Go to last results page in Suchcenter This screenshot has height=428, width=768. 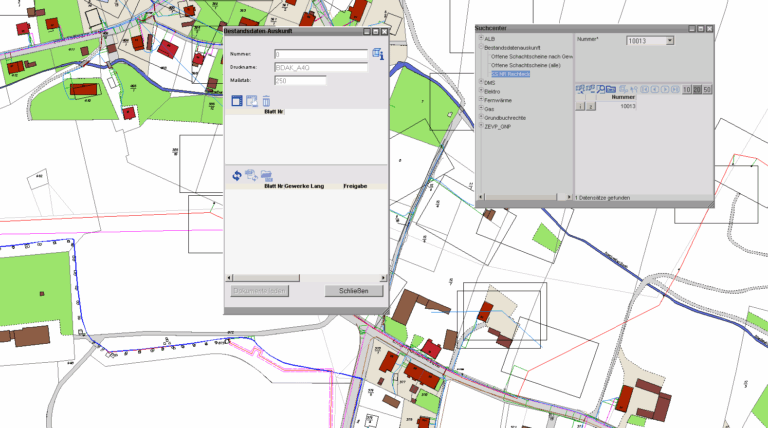pos(675,89)
